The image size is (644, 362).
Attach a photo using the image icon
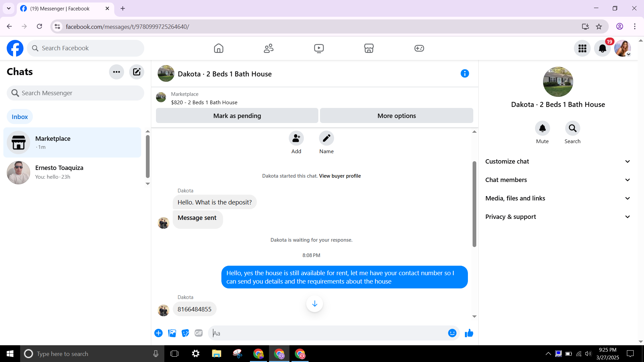[x=172, y=333]
